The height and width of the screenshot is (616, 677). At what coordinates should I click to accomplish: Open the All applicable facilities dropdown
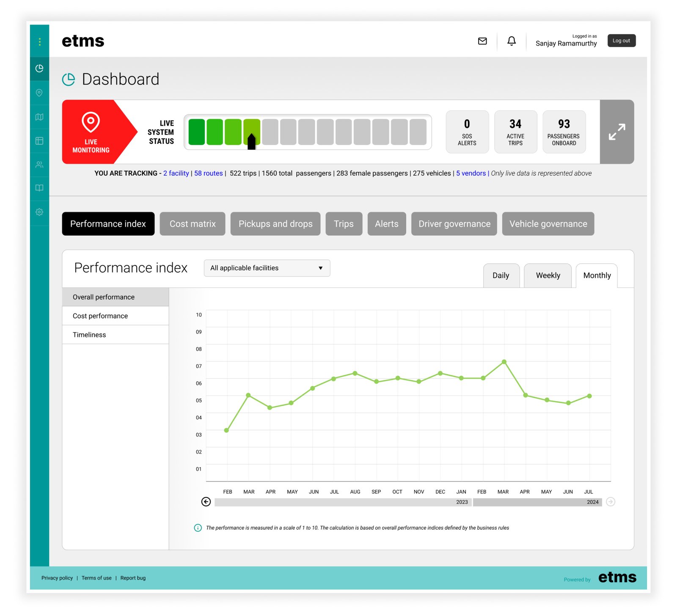267,268
